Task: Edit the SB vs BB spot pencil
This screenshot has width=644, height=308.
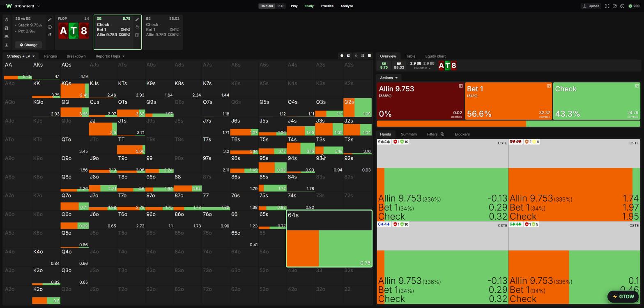Action: tap(50, 19)
